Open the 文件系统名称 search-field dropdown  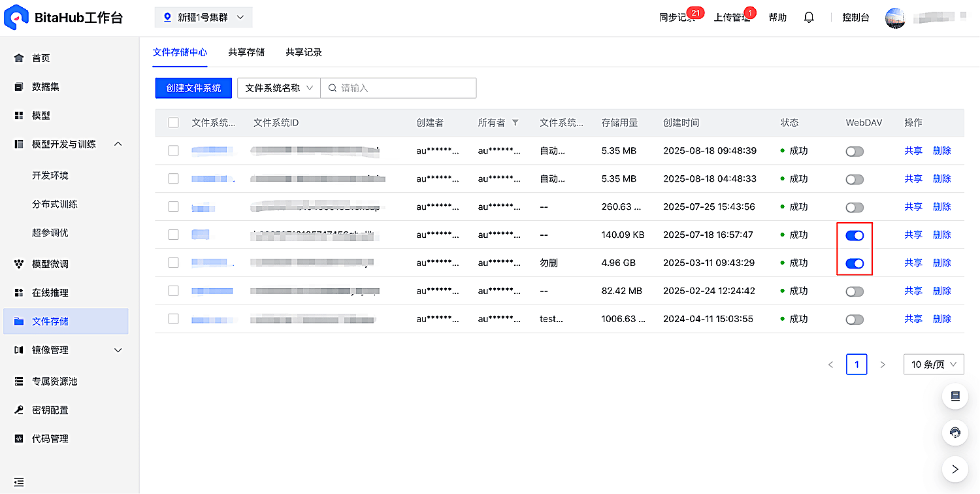pyautogui.click(x=278, y=88)
